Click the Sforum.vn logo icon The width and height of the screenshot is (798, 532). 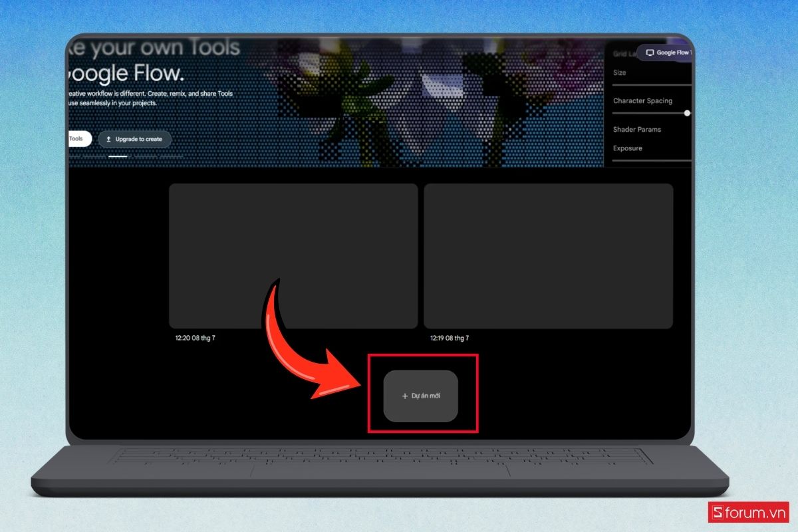click(716, 512)
